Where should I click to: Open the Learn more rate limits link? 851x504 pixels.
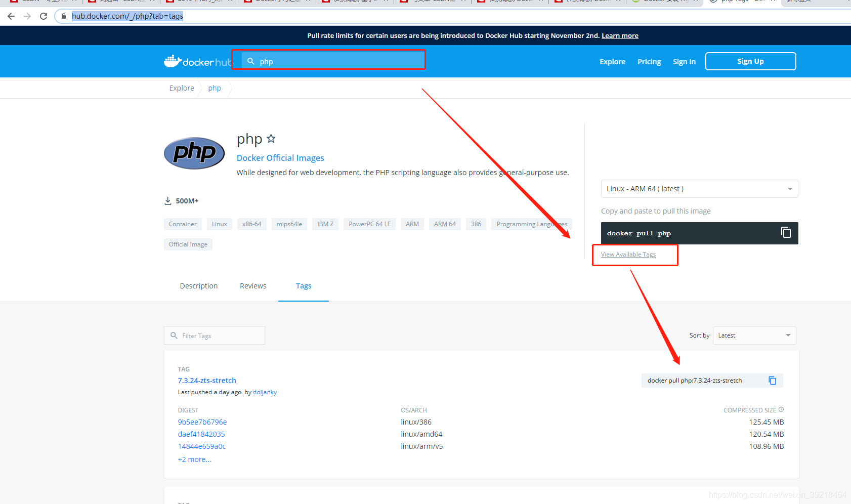(620, 35)
